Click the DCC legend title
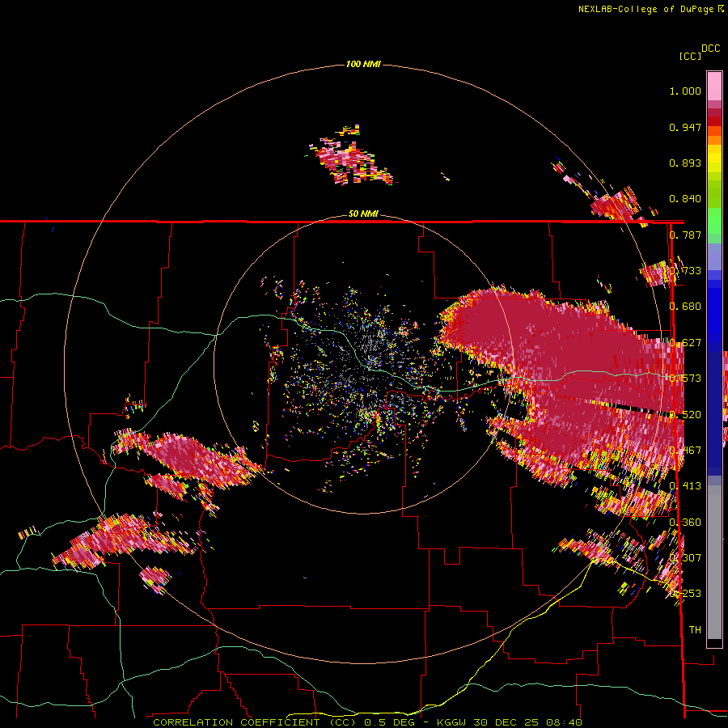 pos(710,49)
